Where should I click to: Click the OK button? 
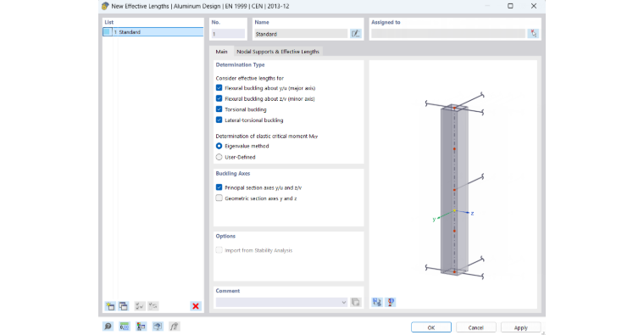(x=431, y=327)
